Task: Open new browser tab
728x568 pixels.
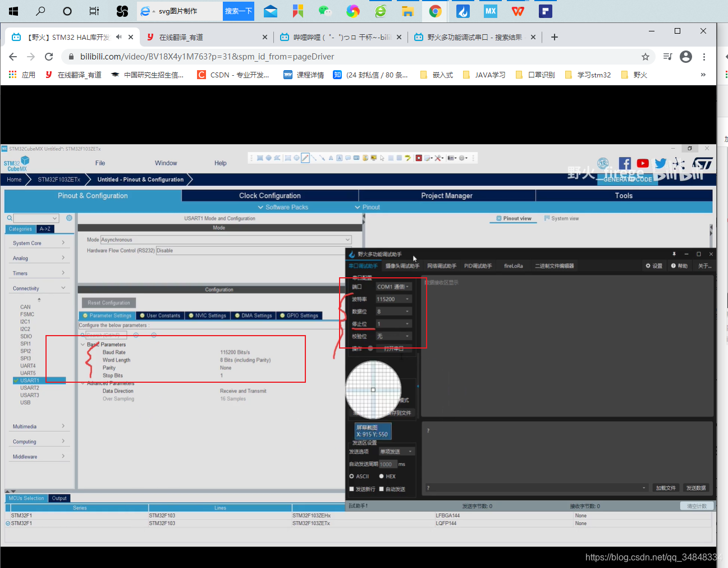Action: click(555, 37)
